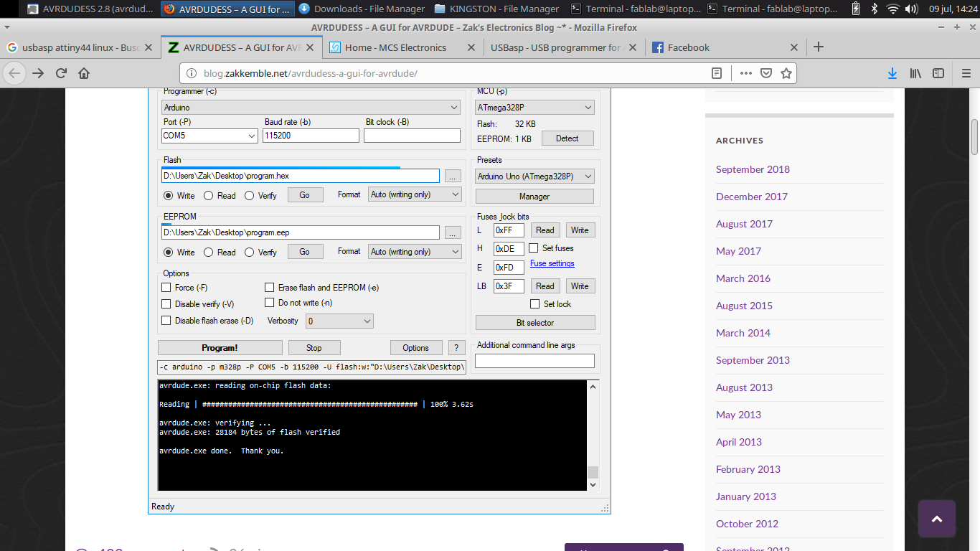980x551 pixels.
Task: Click the console output scrollbar thumb
Action: pyautogui.click(x=593, y=472)
